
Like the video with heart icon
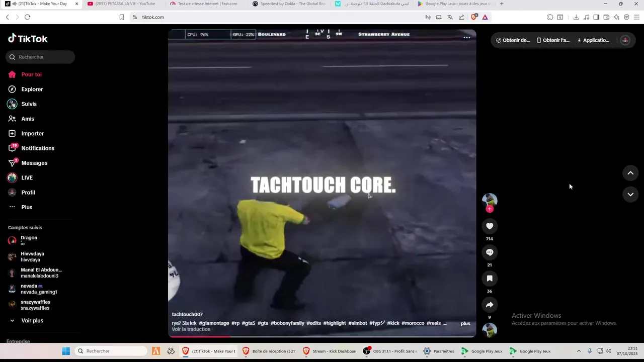coord(490,226)
